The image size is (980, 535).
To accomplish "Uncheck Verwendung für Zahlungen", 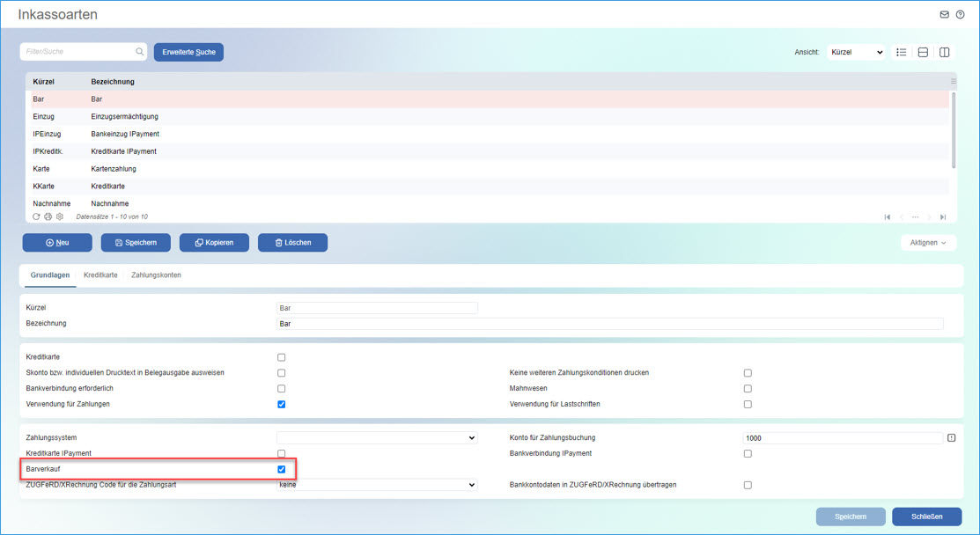I will point(281,404).
